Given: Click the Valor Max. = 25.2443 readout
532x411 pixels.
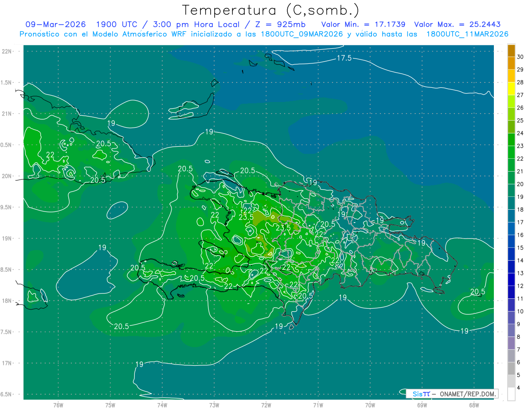Looking at the screenshot, I should click(x=457, y=24).
